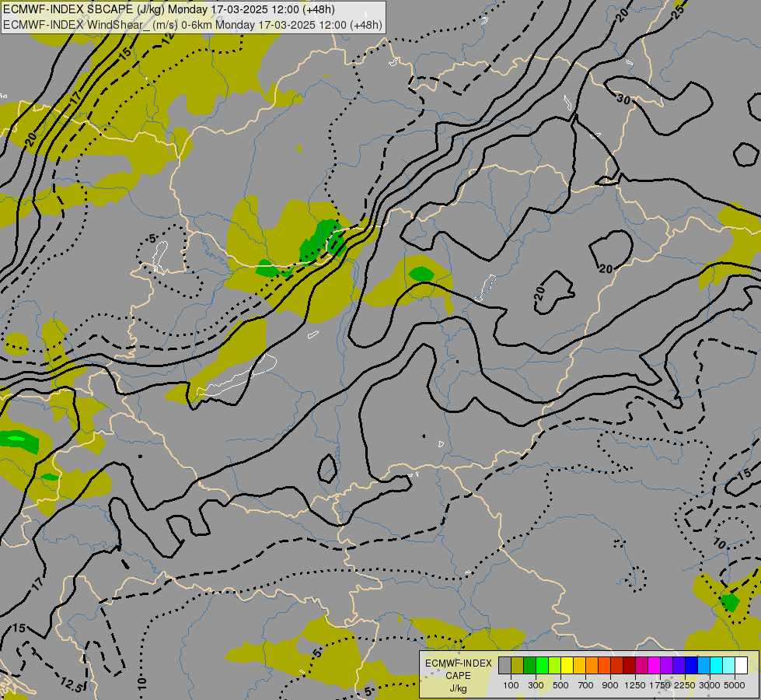Click the J/kg unit label in legend
Screen dimensions: 761x700
point(458,689)
